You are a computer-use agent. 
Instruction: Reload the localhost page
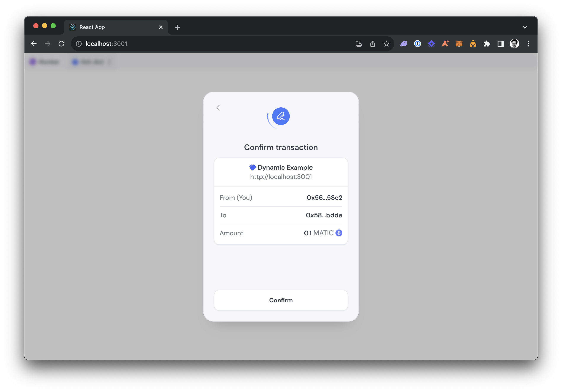click(61, 44)
